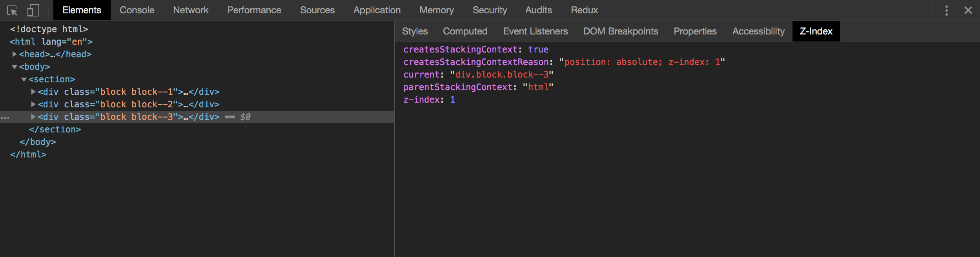Screen dimensions: 980x257
Task: Expand the block--2 div node
Action: coord(33,104)
